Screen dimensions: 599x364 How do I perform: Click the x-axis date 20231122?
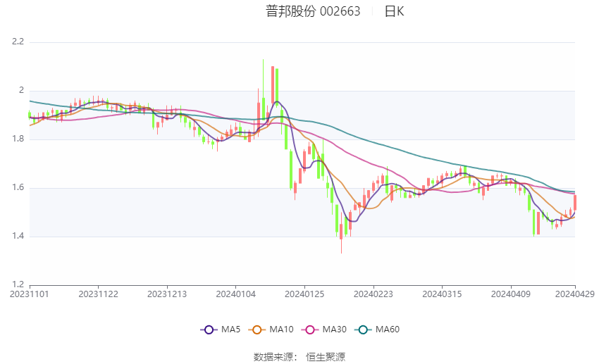98,294
